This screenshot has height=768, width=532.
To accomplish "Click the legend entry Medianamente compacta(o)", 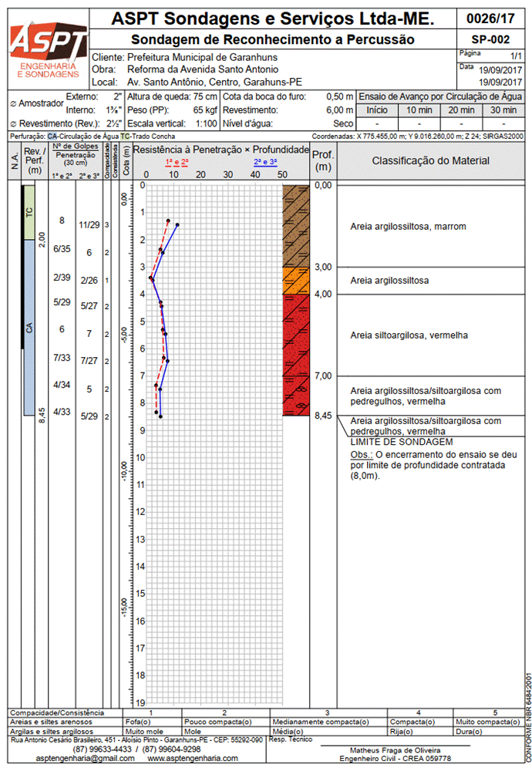I will coord(321,722).
